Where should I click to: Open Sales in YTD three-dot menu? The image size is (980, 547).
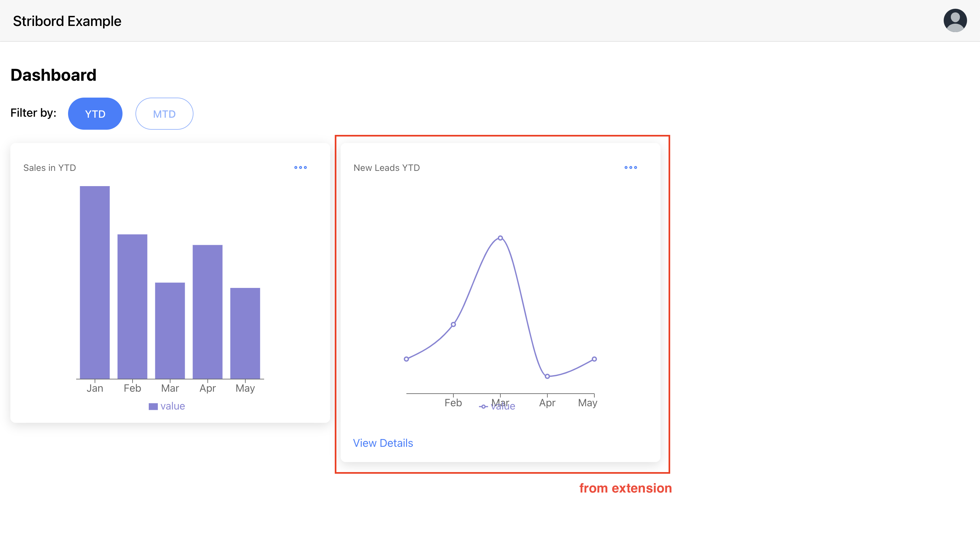[x=300, y=168]
